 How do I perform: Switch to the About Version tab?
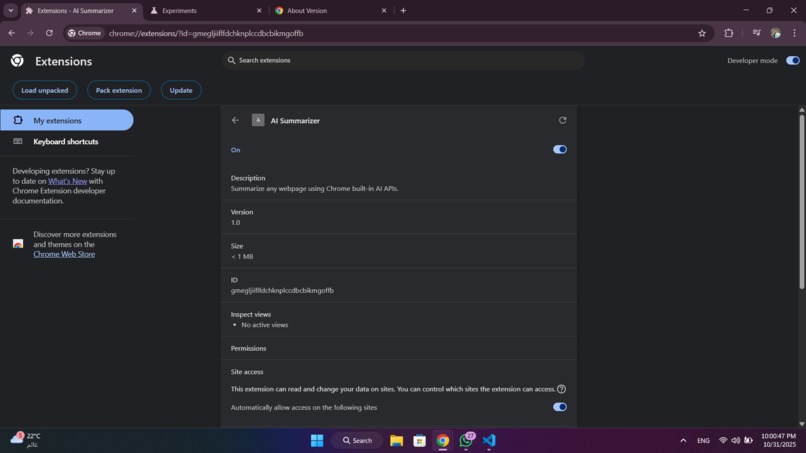307,10
